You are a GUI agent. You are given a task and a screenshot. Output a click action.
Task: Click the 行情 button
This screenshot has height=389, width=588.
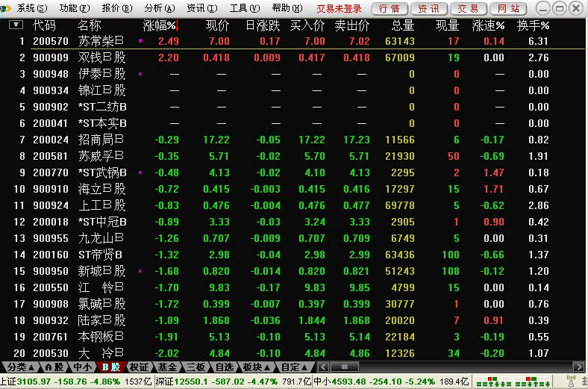tap(390, 8)
